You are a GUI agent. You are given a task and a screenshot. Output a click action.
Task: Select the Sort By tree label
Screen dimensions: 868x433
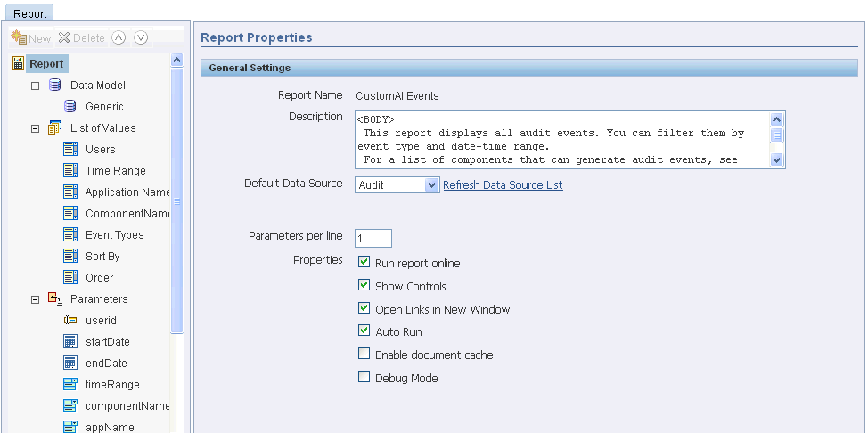102,257
